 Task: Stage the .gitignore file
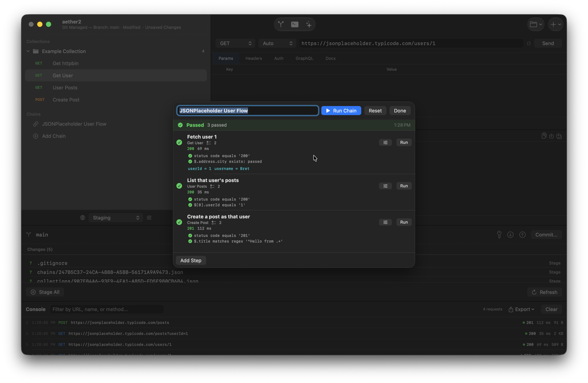point(555,263)
